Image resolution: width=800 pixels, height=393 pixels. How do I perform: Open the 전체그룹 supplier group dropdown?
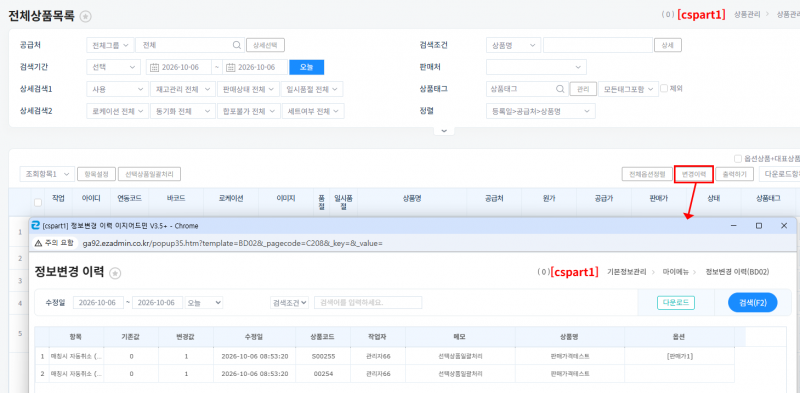[x=110, y=45]
